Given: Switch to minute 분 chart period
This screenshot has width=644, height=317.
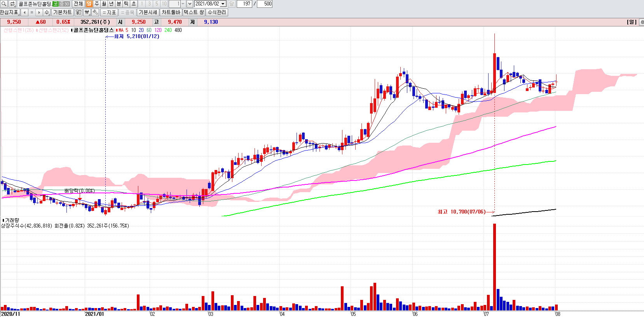Looking at the screenshot, I should [x=119, y=4].
